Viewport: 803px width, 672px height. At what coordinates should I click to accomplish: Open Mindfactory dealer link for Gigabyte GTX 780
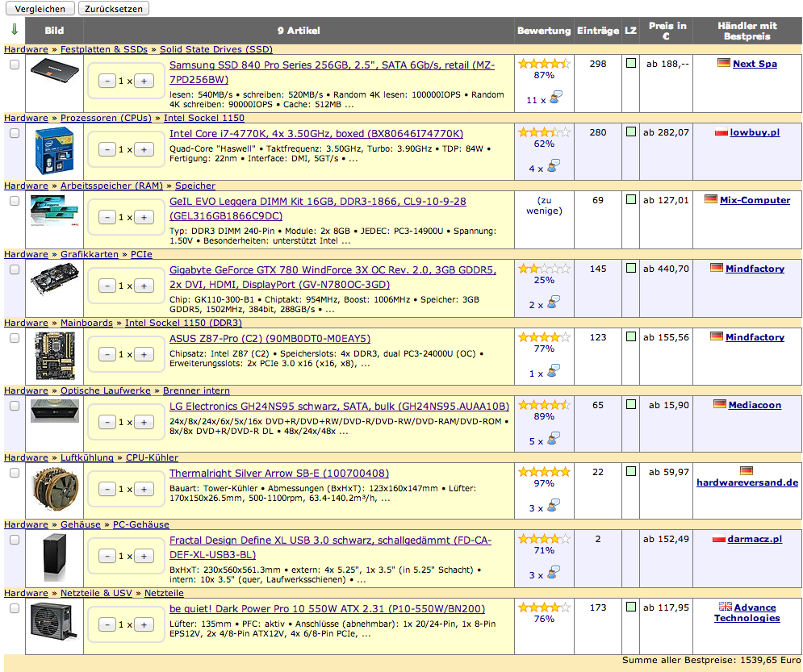pos(755,269)
